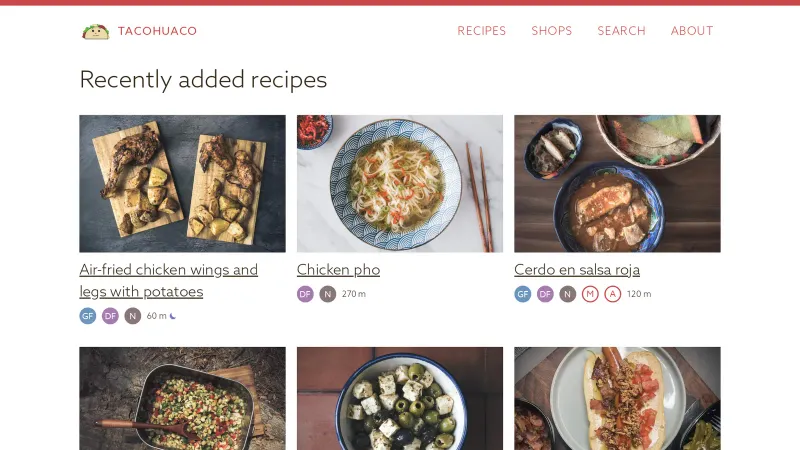
Task: Click the GF badge under air-fried chicken wings
Action: click(x=88, y=316)
